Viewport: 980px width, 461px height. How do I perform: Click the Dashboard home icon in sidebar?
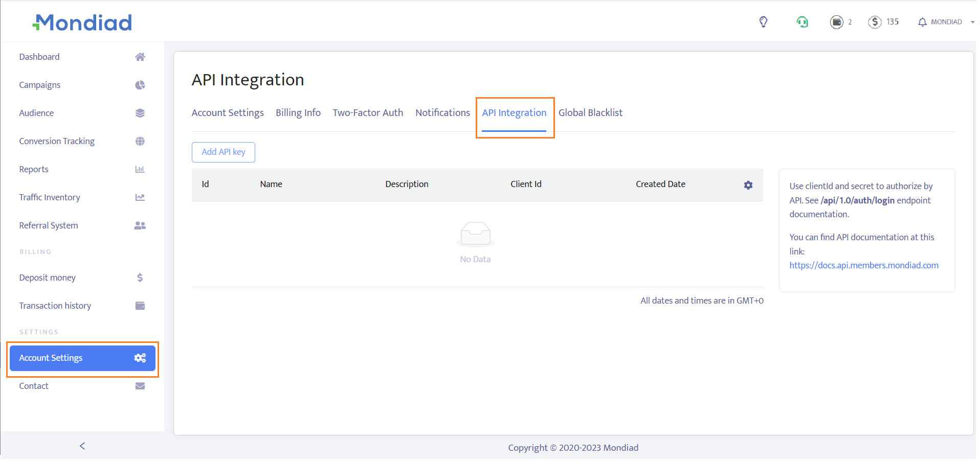click(140, 57)
